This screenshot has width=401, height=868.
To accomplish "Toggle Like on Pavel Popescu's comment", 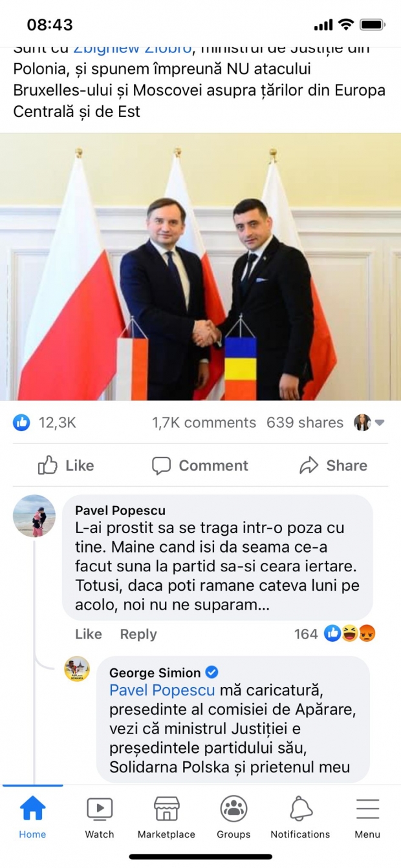I will [89, 634].
